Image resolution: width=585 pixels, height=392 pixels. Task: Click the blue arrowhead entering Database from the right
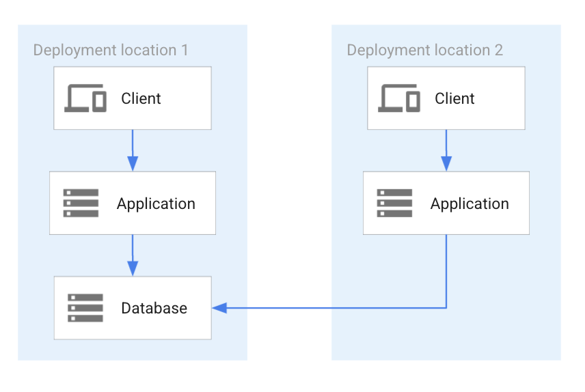(219, 308)
